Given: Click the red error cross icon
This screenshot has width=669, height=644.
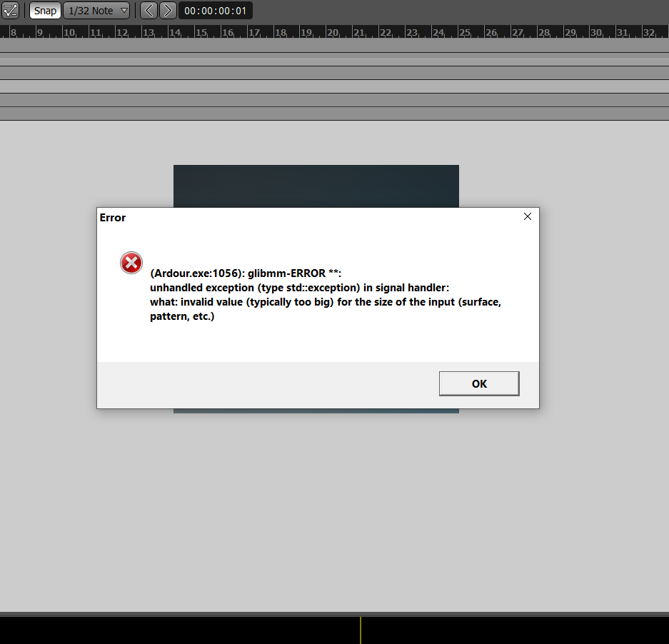Looking at the screenshot, I should pos(131,263).
